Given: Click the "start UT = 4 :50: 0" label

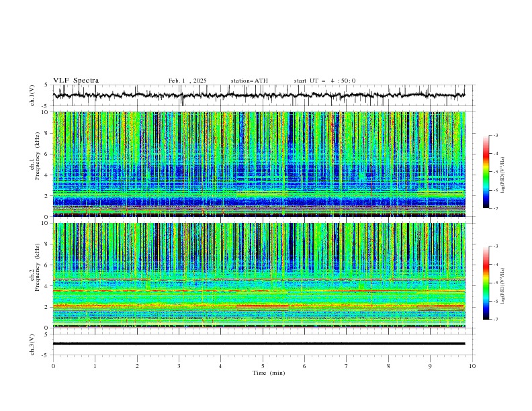Looking at the screenshot, I should [324, 81].
